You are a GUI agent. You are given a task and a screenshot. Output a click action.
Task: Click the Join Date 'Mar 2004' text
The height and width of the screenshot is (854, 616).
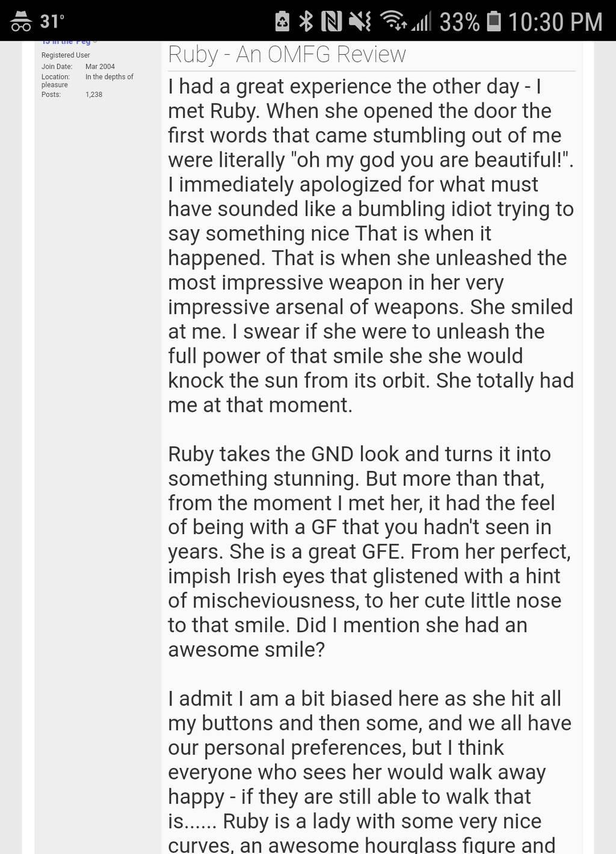(x=100, y=67)
